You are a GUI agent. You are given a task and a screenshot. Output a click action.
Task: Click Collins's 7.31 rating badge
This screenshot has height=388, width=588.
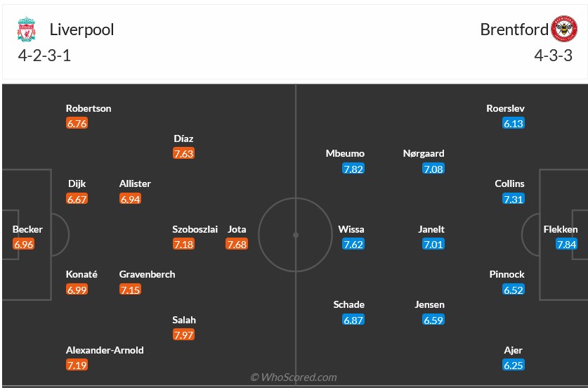514,199
